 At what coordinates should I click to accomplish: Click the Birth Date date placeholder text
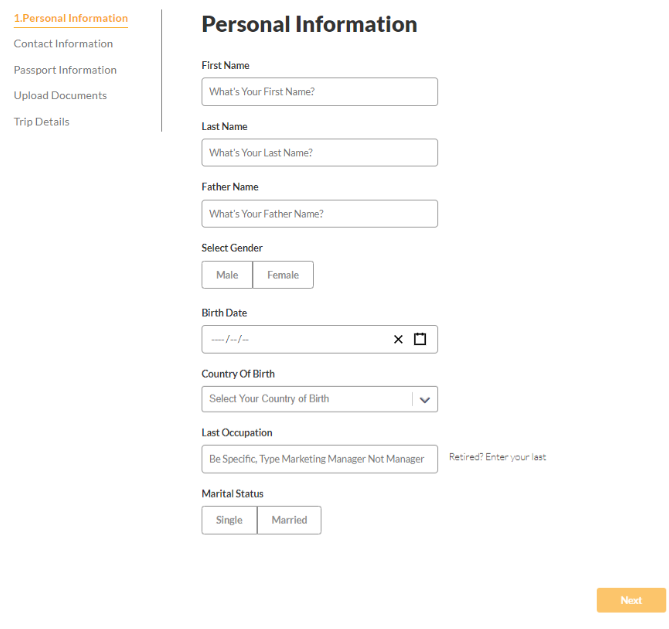coord(230,339)
